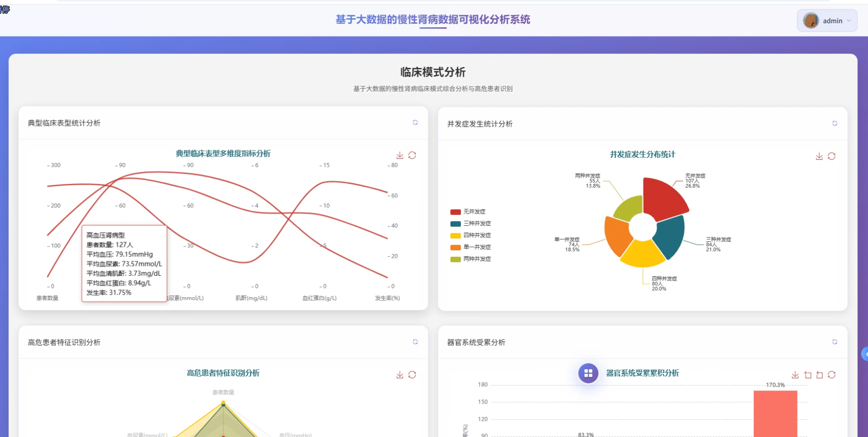Click the purple grid floating button
868x437 pixels.
point(588,373)
